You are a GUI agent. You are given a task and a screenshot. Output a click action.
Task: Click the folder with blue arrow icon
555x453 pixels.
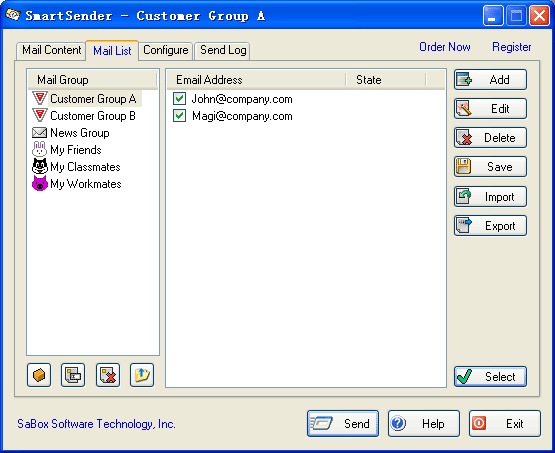click(142, 375)
